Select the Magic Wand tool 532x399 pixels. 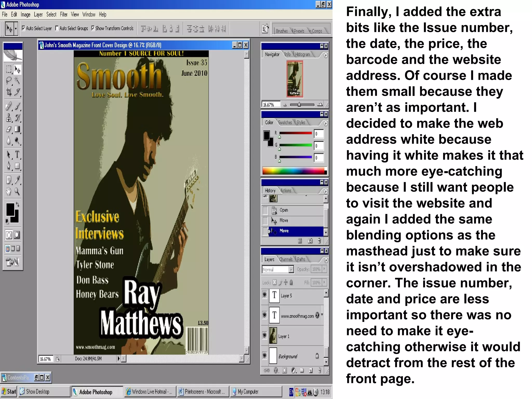pos(17,81)
